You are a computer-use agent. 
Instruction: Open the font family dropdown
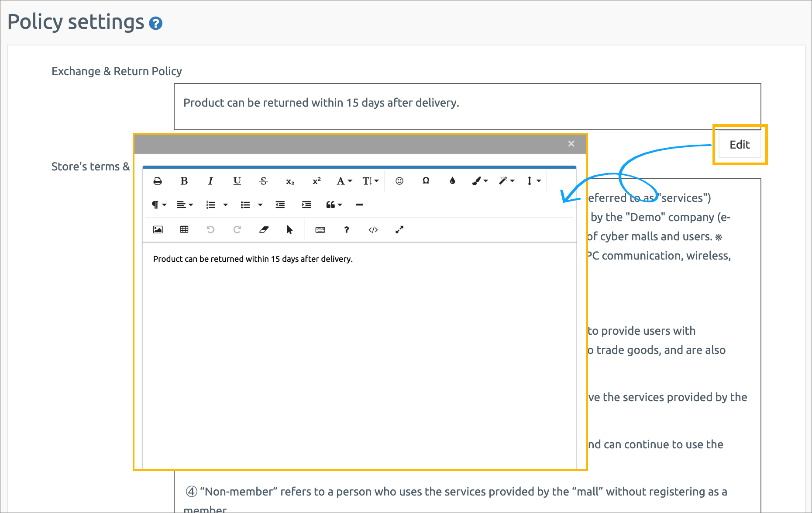coord(344,181)
